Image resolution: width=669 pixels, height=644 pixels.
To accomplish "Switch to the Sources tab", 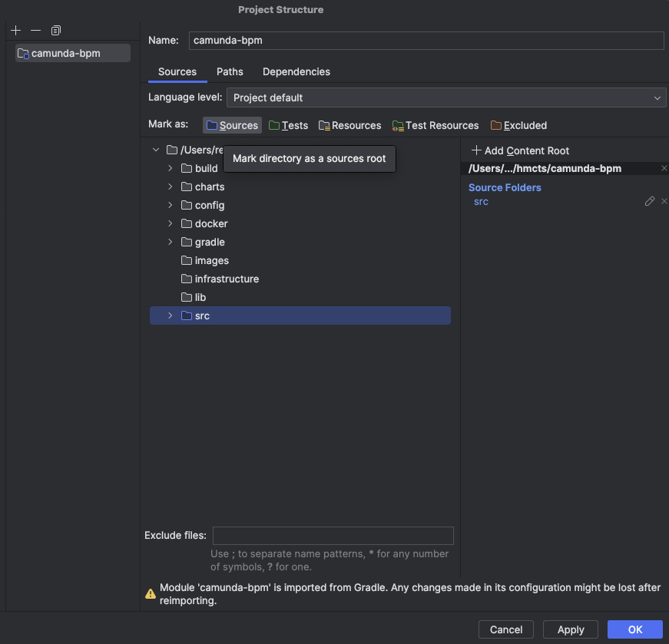I will pyautogui.click(x=177, y=71).
